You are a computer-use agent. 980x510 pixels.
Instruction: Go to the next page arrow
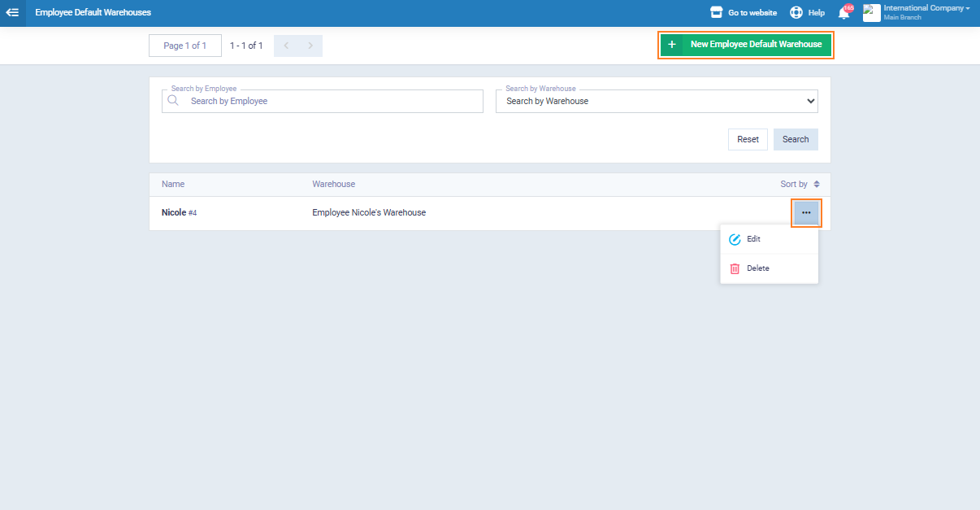pos(310,46)
